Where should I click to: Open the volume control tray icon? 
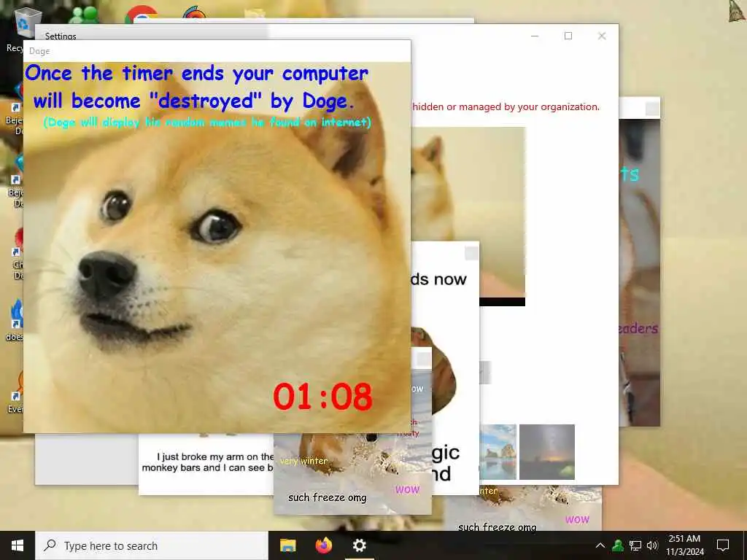pyautogui.click(x=652, y=545)
